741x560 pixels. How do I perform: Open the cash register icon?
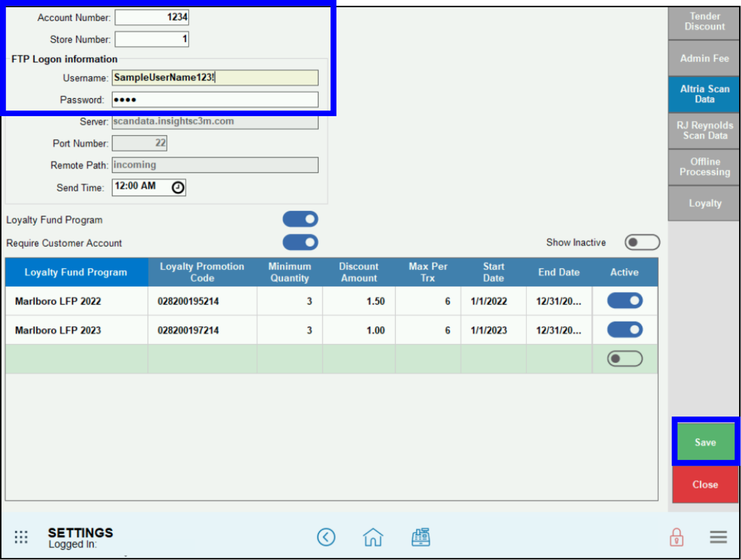[x=421, y=537]
